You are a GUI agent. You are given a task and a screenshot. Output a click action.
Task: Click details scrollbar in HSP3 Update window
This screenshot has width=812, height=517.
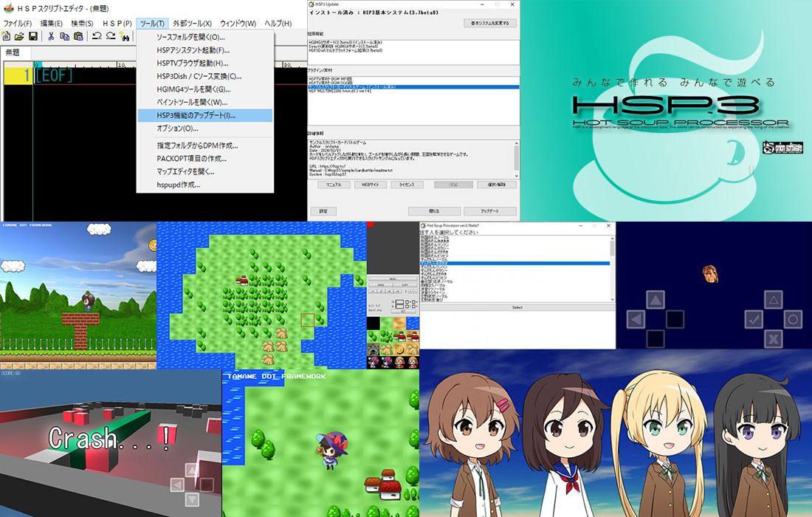(516, 159)
